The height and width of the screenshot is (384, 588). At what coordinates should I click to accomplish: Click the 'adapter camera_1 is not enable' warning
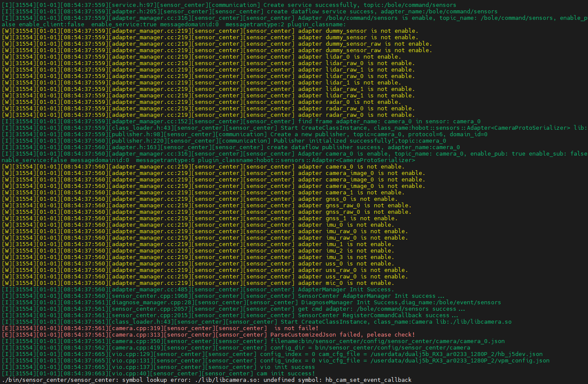351,193
